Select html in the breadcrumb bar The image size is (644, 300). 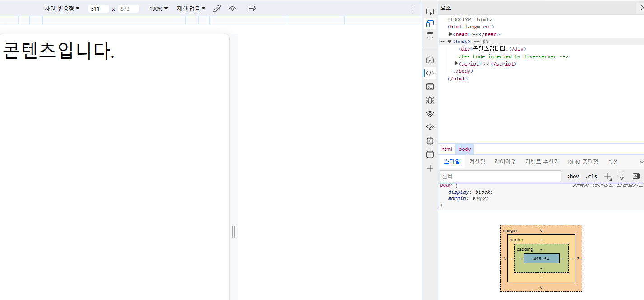[x=447, y=149]
